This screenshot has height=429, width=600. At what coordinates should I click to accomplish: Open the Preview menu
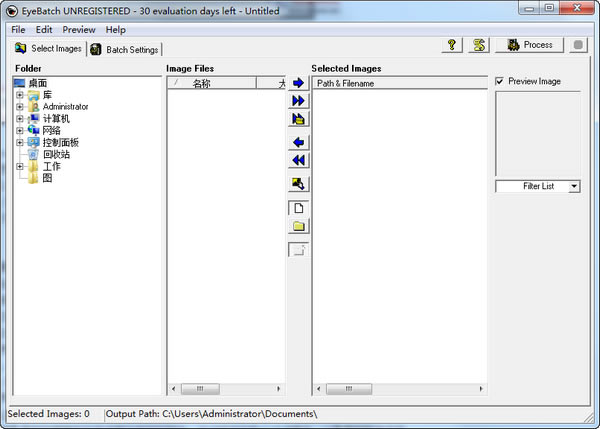79,29
